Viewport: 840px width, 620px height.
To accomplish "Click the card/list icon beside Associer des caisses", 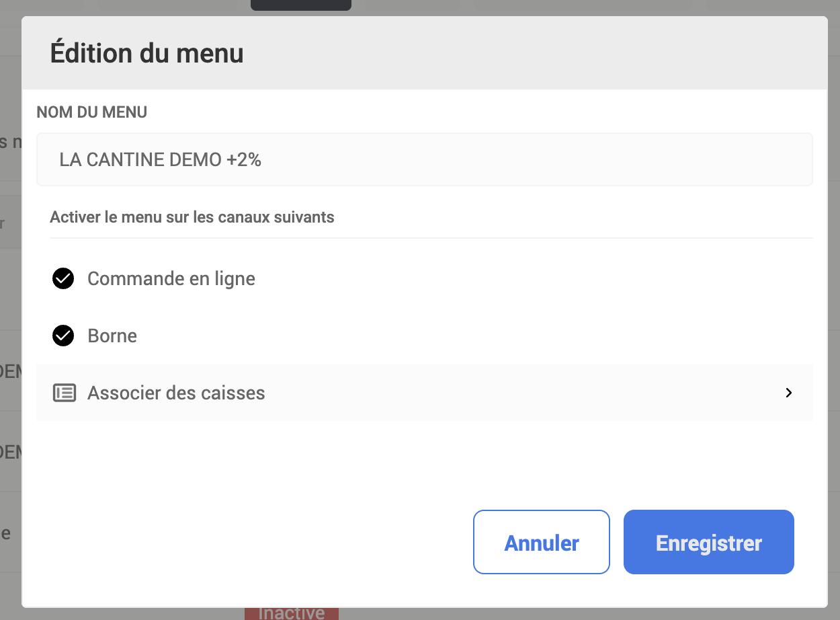I will pyautogui.click(x=65, y=393).
